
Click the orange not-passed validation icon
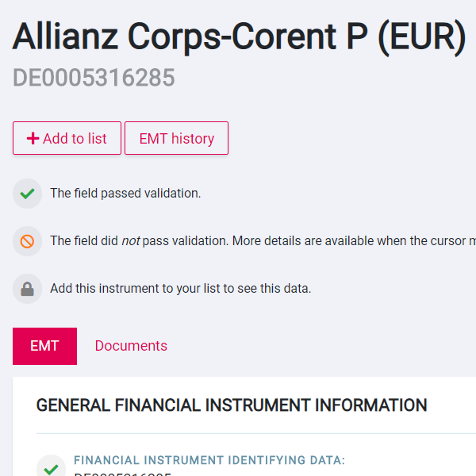27,241
